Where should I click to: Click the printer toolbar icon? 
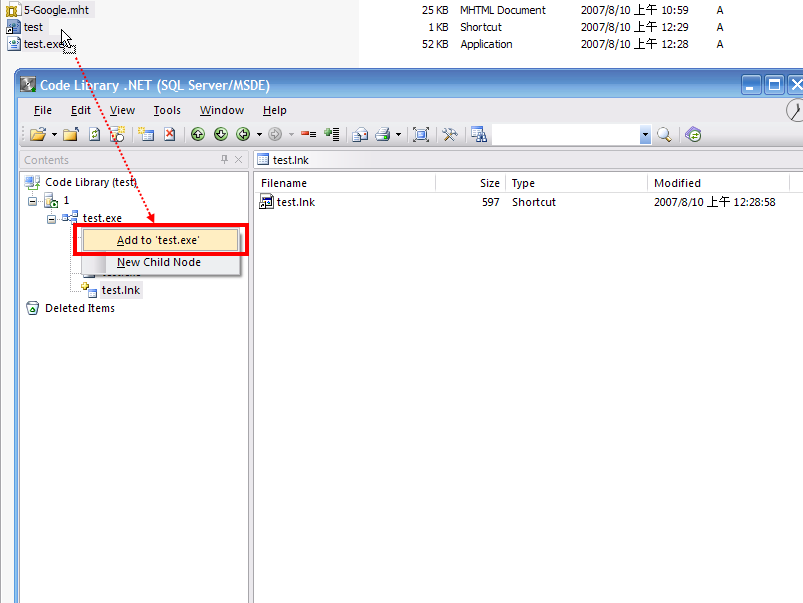click(383, 134)
